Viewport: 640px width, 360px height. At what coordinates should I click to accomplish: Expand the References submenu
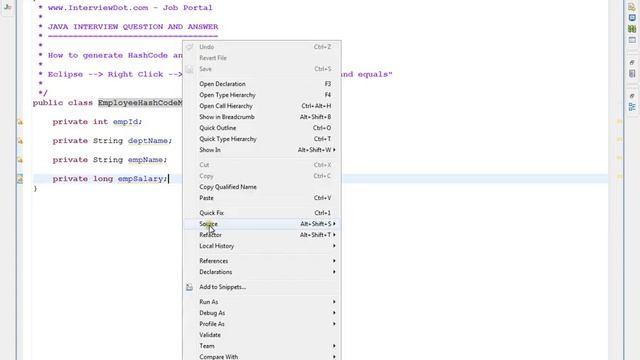pos(262,261)
